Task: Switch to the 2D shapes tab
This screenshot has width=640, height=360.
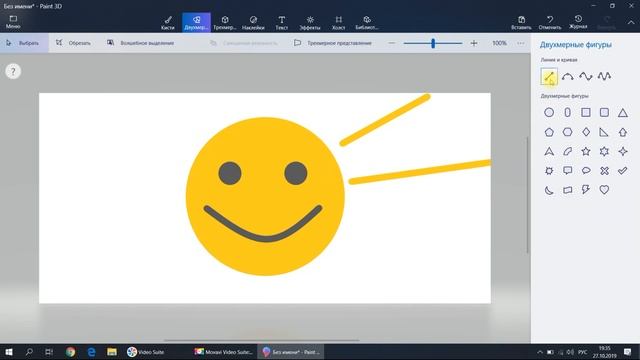Action: pyautogui.click(x=196, y=22)
